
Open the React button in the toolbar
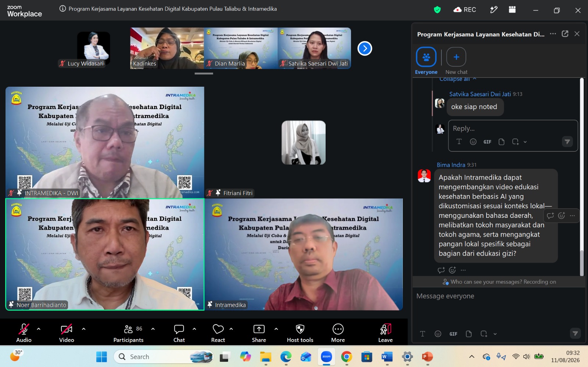[x=218, y=333]
